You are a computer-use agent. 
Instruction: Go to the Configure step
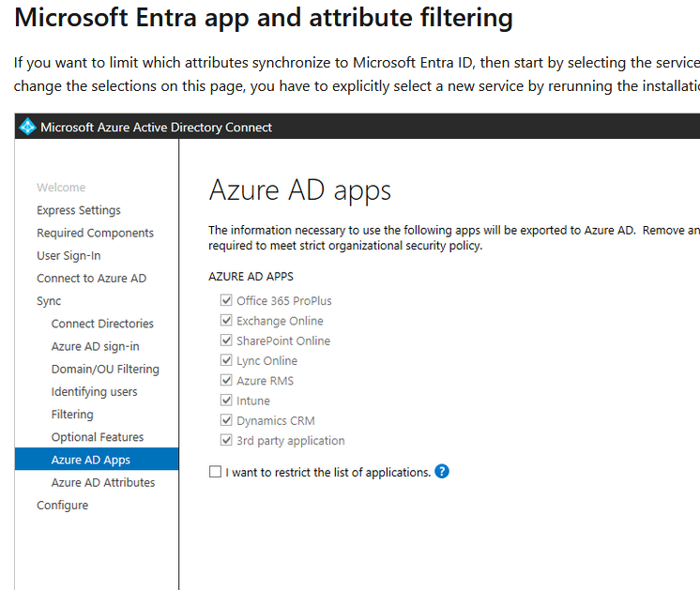63,506
